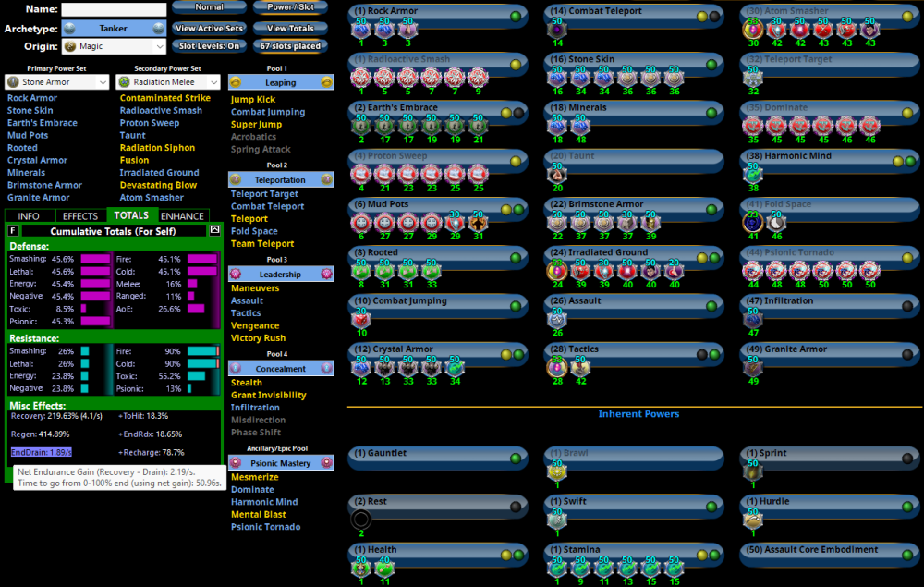Toggle the green indicator on the Minerals bar
924x587 pixels.
tap(711, 113)
